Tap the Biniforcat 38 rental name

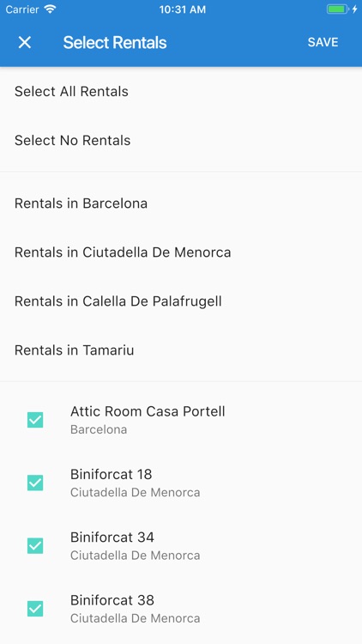click(x=112, y=600)
